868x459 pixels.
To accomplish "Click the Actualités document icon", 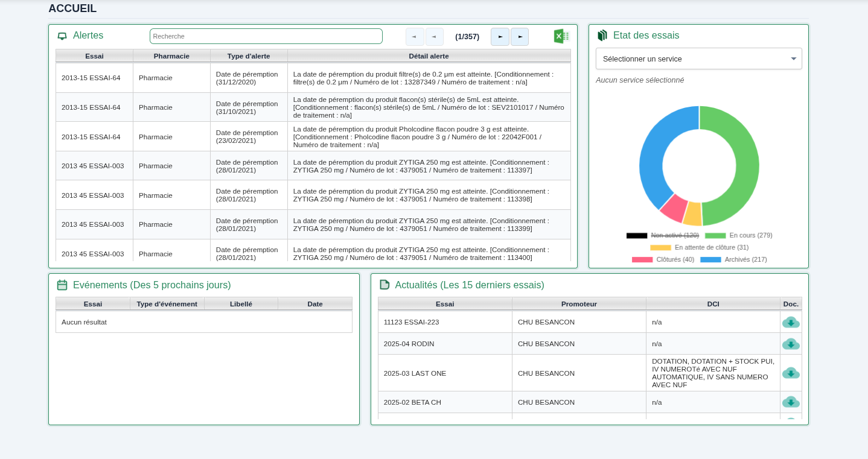I will [x=385, y=285].
